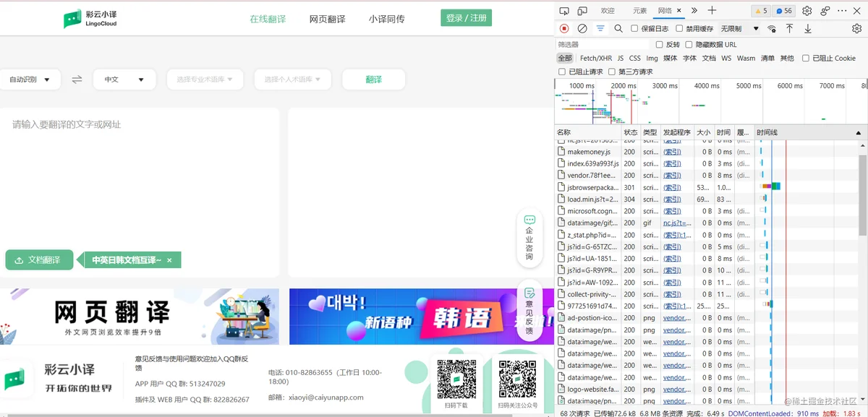The height and width of the screenshot is (417, 868).
Task: Open network search magnifier icon
Action: pos(618,29)
